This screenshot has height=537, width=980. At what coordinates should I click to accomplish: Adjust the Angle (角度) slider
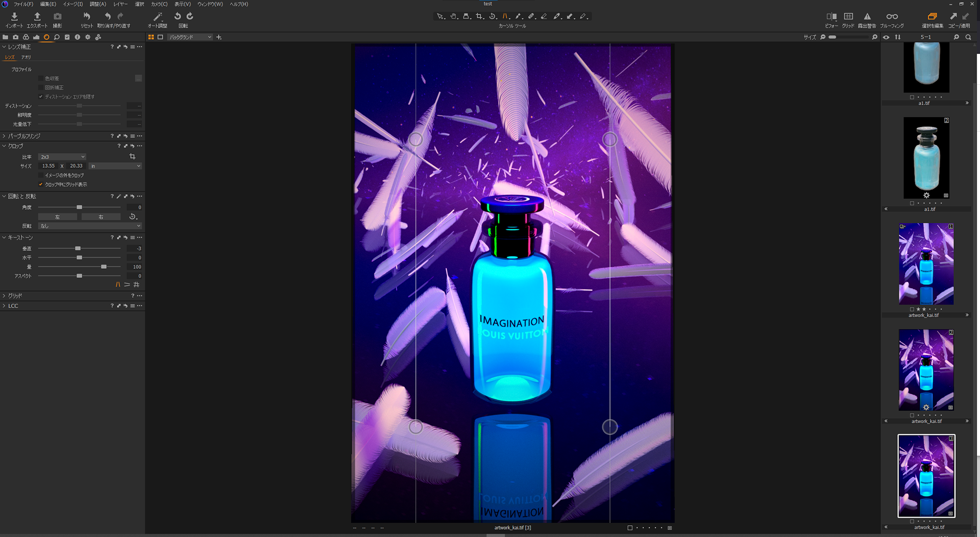(79, 208)
